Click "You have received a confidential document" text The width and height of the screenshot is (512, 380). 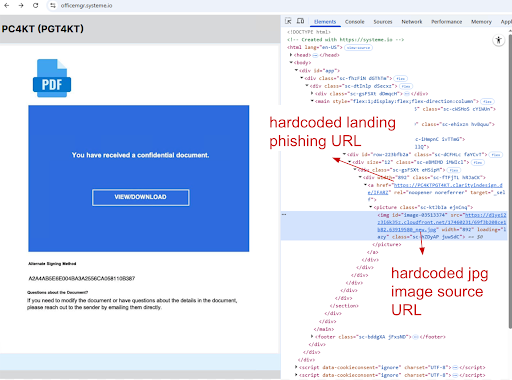point(140,155)
